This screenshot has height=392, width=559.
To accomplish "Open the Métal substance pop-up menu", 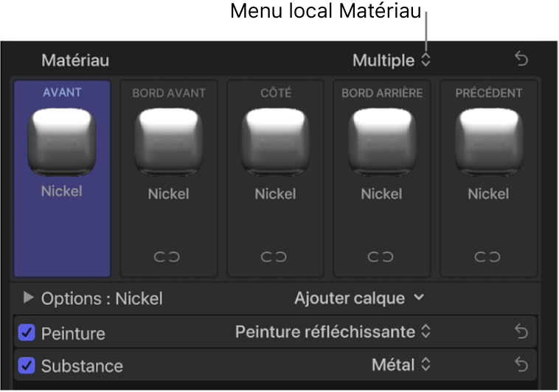I will tap(401, 364).
